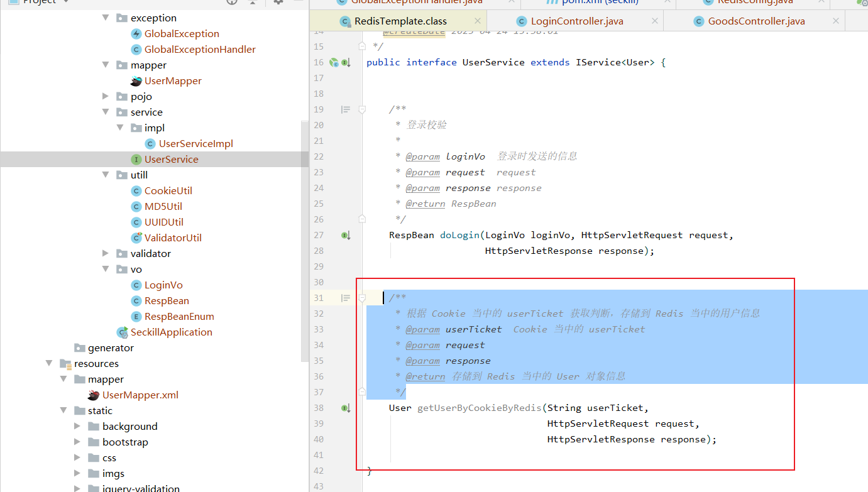Click the implementation gutter icon at line 27
868x492 pixels.
click(x=346, y=235)
